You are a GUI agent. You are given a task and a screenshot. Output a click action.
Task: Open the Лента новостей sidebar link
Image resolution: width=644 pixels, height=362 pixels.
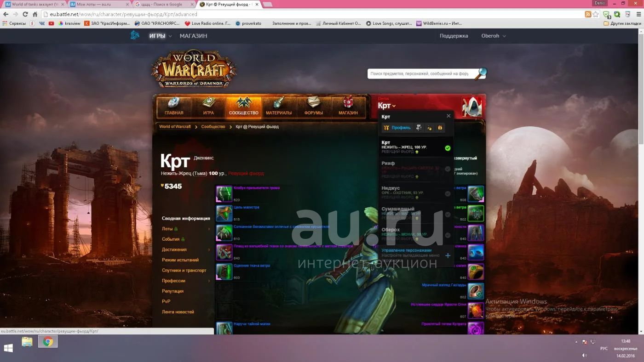point(178,312)
